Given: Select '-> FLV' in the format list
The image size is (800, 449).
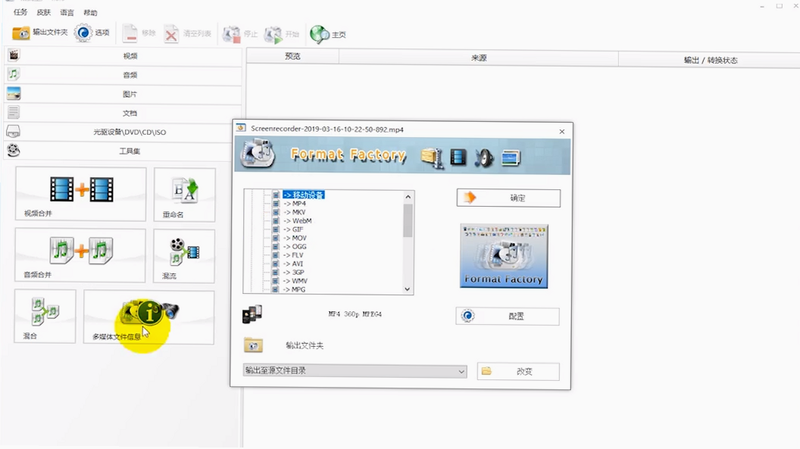Looking at the screenshot, I should [x=294, y=255].
